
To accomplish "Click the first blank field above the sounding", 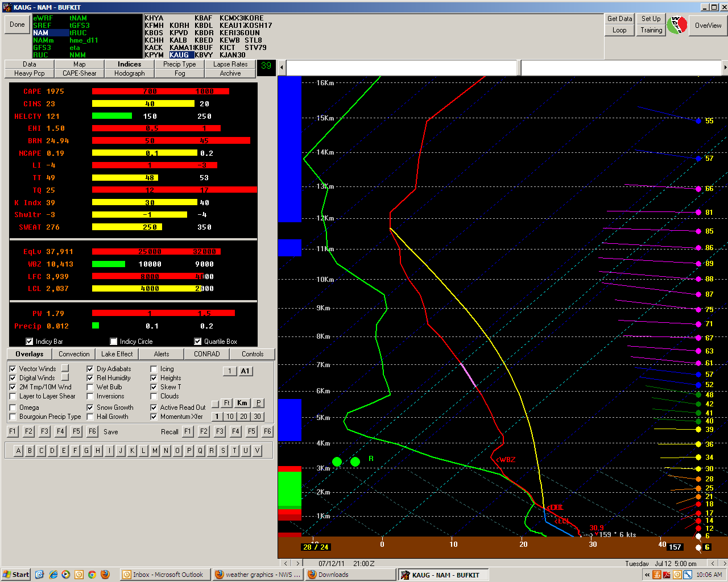I will coord(402,68).
